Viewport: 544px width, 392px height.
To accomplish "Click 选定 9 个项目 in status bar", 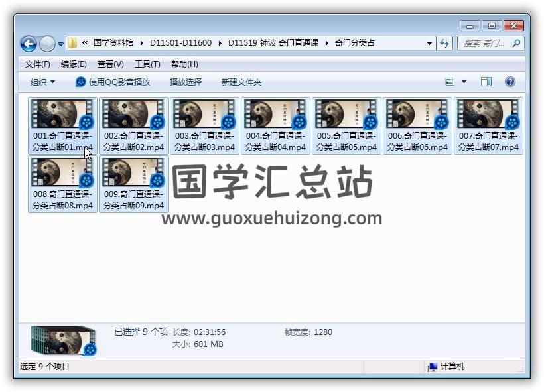I will [x=44, y=367].
